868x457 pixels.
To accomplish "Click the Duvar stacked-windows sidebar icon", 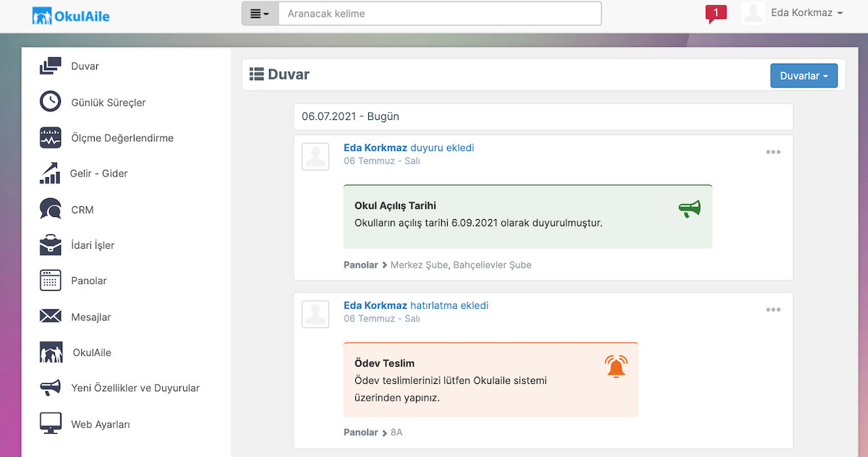I will coord(51,66).
